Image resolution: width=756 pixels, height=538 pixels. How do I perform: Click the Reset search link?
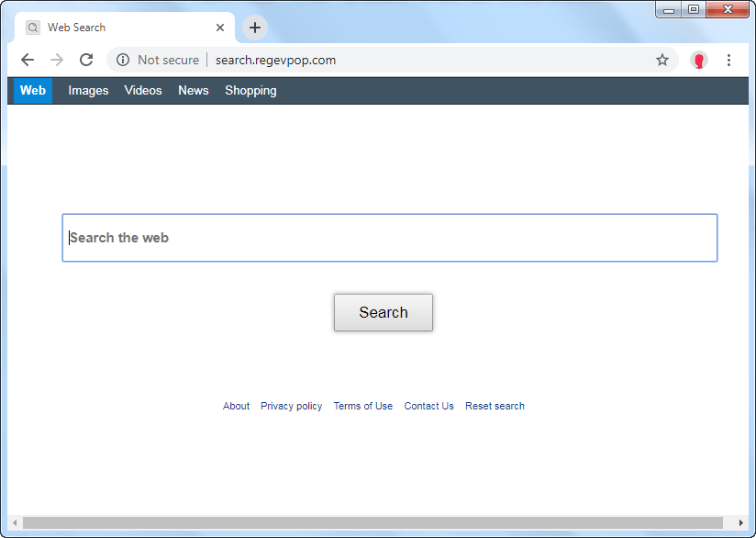[x=495, y=406]
